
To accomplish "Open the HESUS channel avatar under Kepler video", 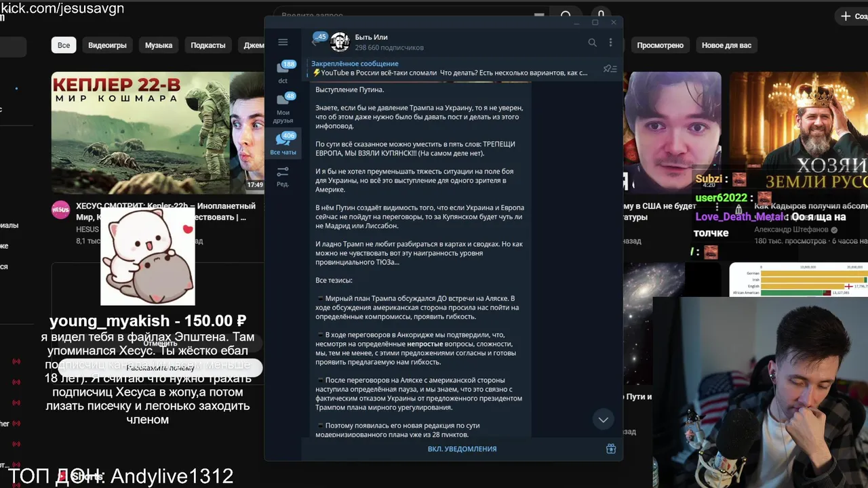I will [x=60, y=209].
